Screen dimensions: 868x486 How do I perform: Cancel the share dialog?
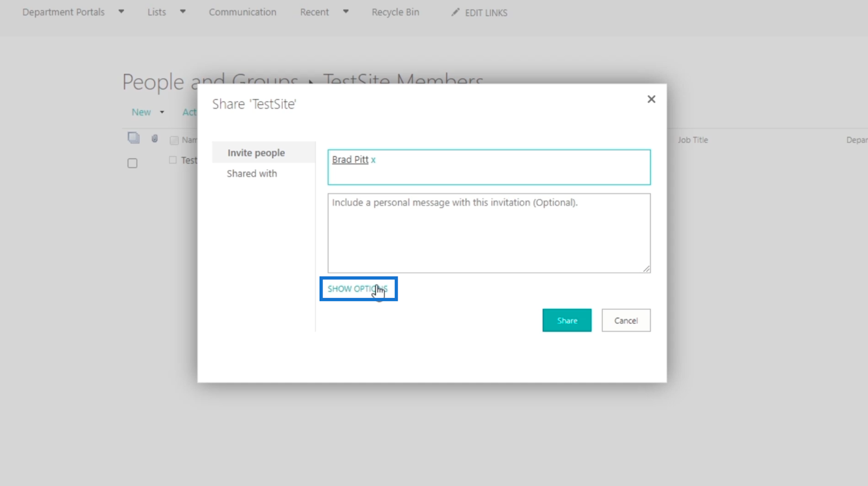point(626,321)
